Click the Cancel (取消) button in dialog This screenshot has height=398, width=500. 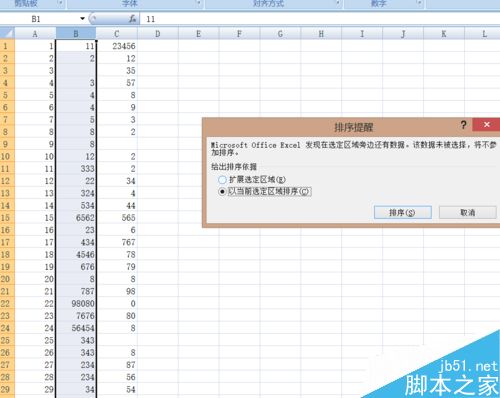pyautogui.click(x=468, y=212)
